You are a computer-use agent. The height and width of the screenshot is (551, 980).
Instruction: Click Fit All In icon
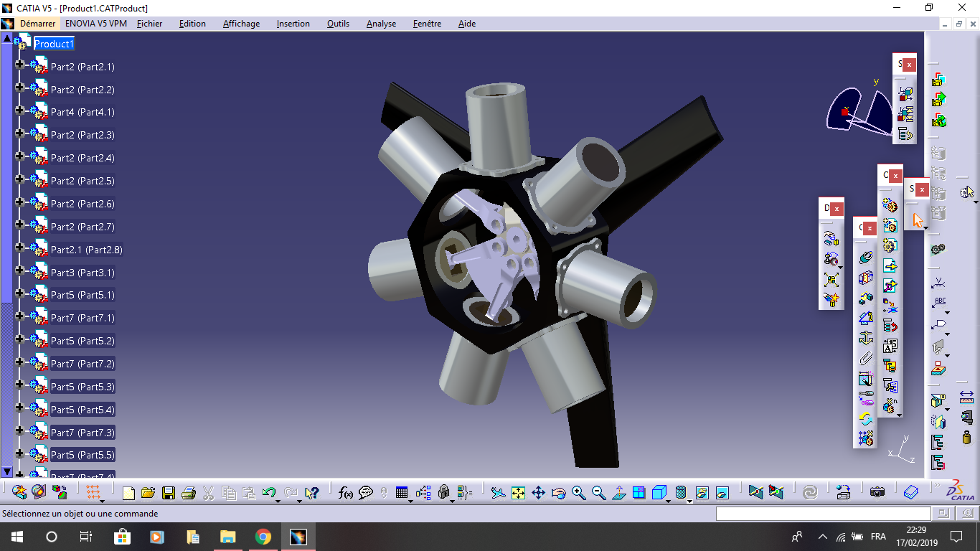(x=518, y=493)
